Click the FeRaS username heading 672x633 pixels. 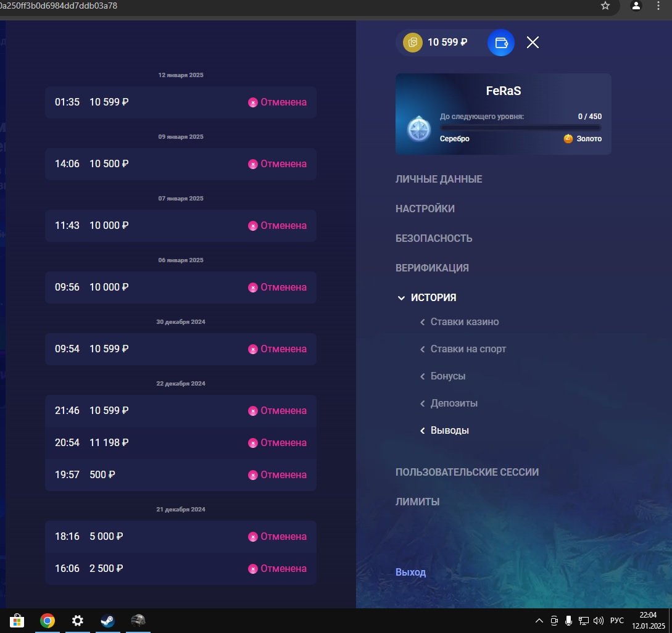[504, 91]
